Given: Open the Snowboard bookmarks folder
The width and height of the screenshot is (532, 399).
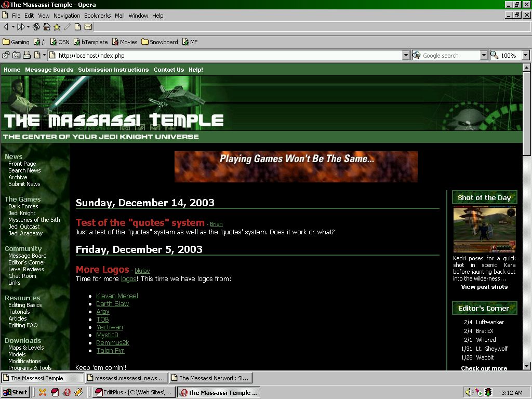Looking at the screenshot, I should 159,42.
